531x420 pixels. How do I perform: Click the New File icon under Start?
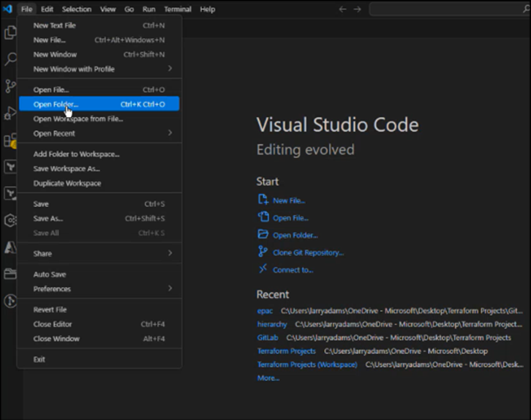263,200
